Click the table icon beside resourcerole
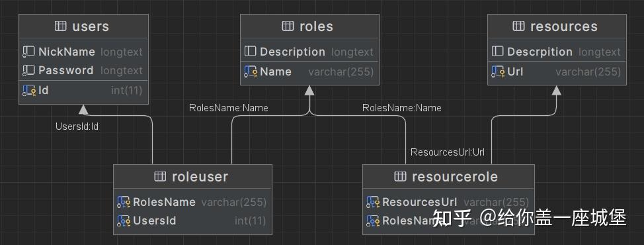 pyautogui.click(x=400, y=177)
